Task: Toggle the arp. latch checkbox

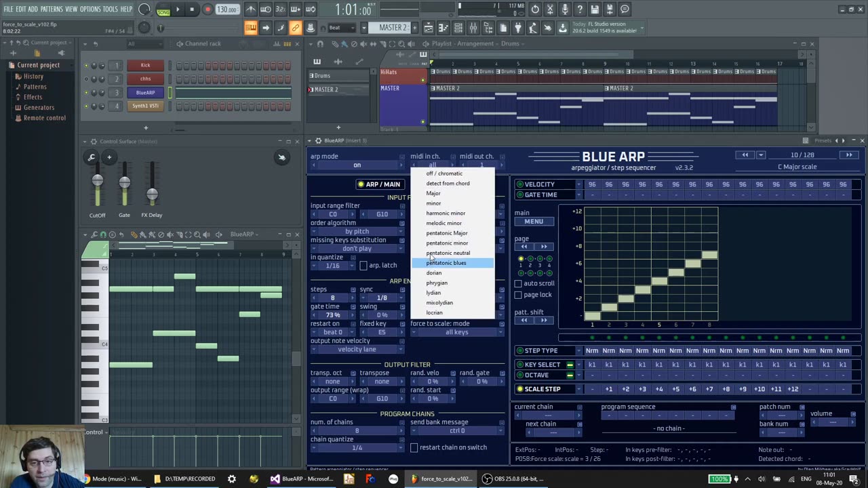Action: click(363, 266)
